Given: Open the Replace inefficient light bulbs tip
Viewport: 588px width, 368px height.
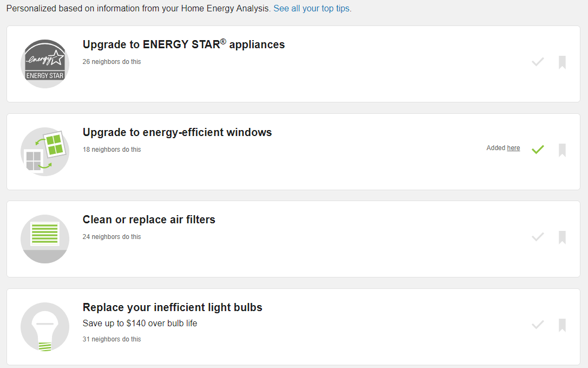Looking at the screenshot, I should [x=172, y=307].
